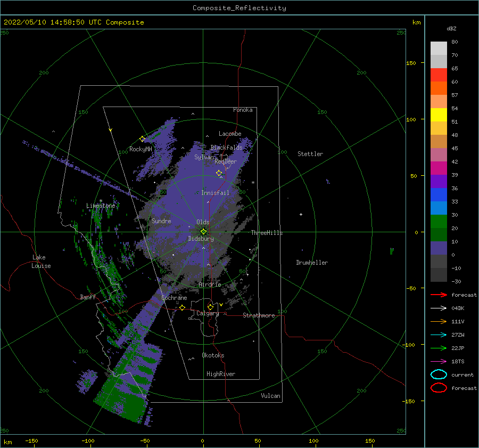The image size is (479, 448).
Task: Click the Sylvan town label
Action: [204, 157]
